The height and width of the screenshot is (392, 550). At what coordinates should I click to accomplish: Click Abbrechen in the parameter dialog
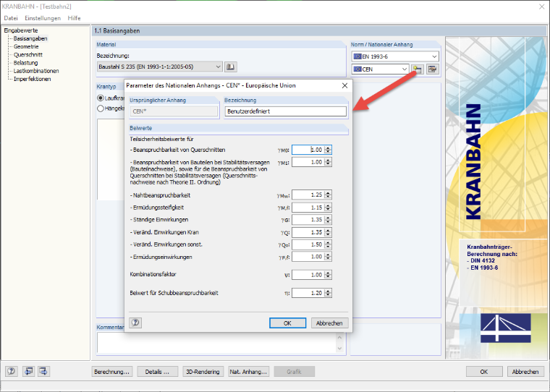(x=329, y=323)
